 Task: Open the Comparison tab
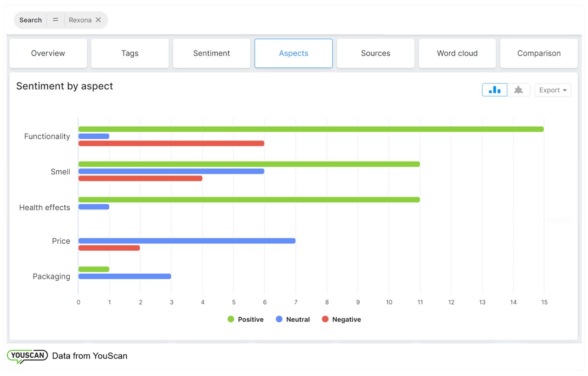539,53
